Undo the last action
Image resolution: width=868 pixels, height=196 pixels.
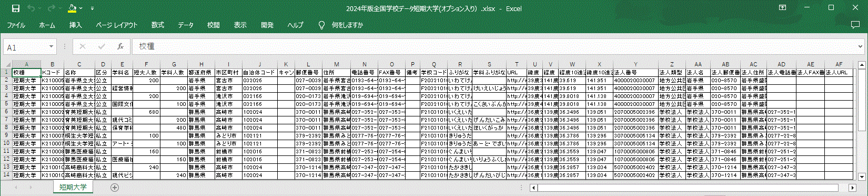click(31, 8)
